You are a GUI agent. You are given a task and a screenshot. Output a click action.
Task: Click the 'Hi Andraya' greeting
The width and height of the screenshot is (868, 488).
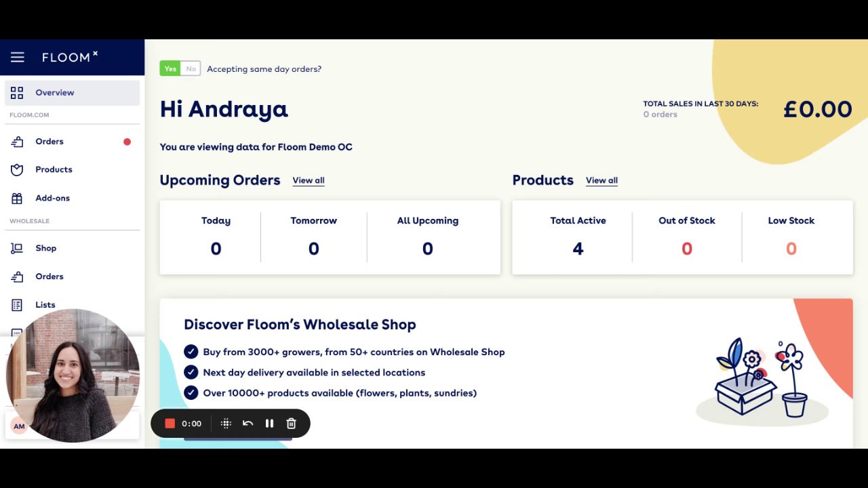coord(224,109)
